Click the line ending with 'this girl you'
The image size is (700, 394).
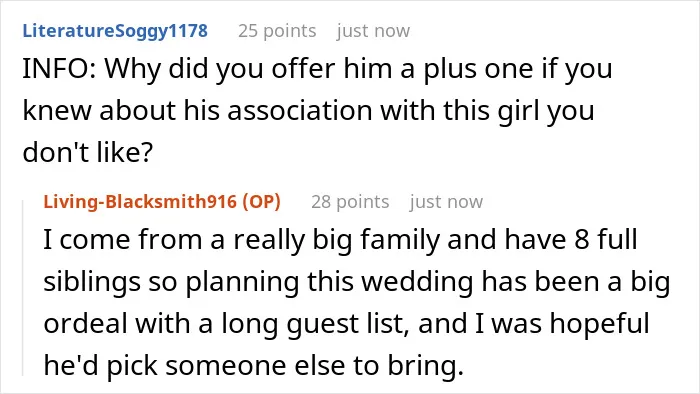[x=308, y=111]
